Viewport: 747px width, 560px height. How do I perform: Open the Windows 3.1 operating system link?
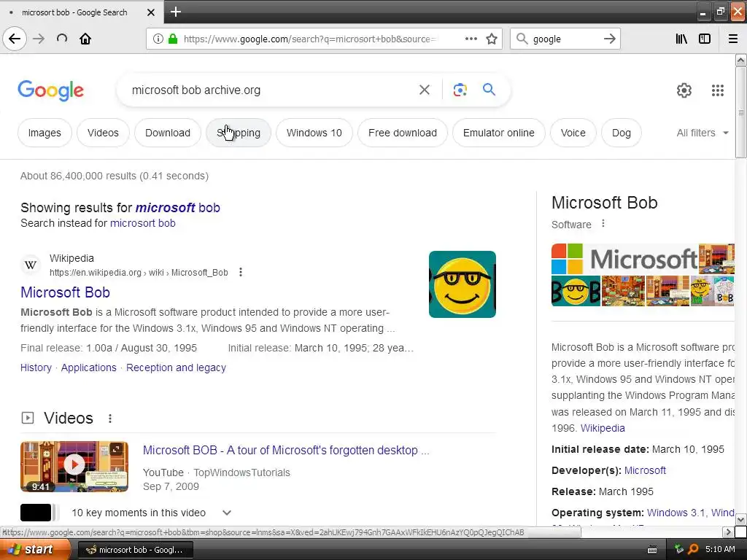676,513
